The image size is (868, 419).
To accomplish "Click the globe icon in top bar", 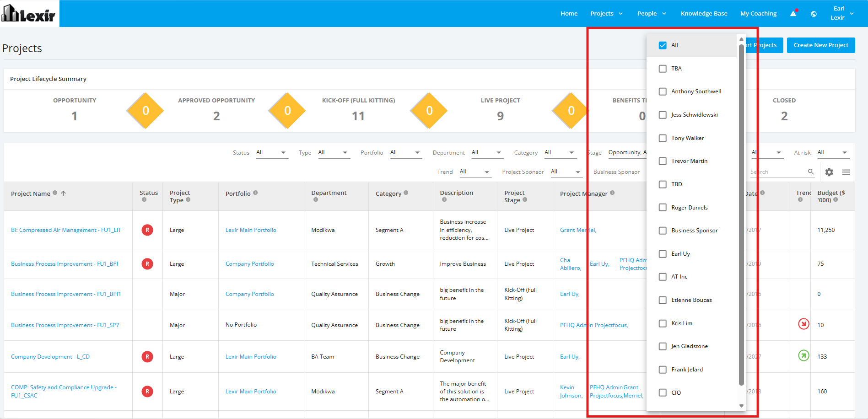I will point(814,14).
